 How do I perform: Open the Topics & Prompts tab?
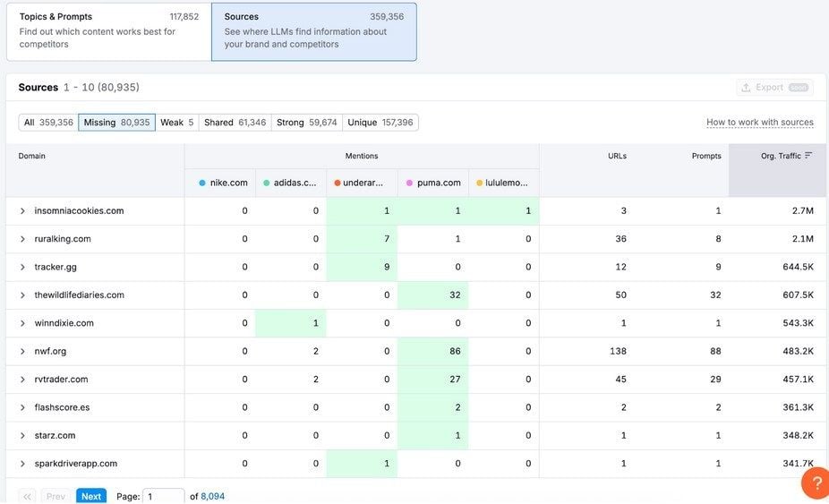tap(109, 31)
